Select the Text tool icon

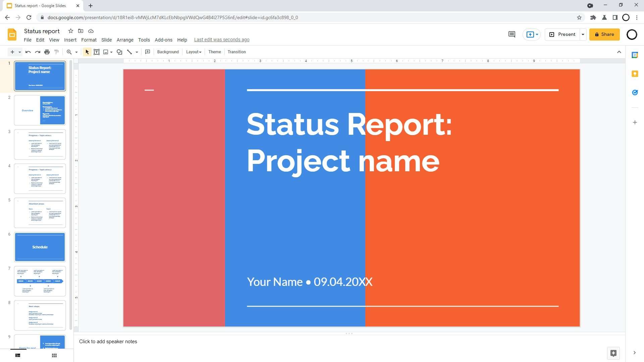pyautogui.click(x=96, y=52)
